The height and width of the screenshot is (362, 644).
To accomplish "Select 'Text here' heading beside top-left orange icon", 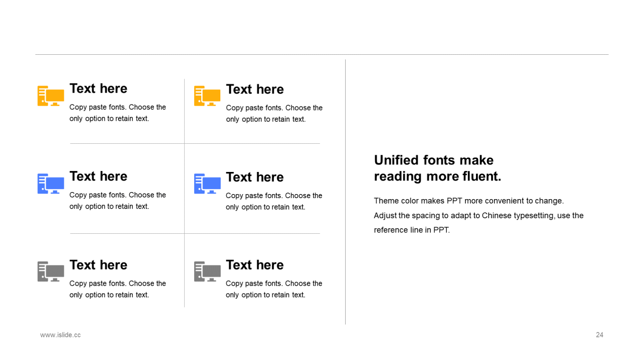I will (x=99, y=88).
